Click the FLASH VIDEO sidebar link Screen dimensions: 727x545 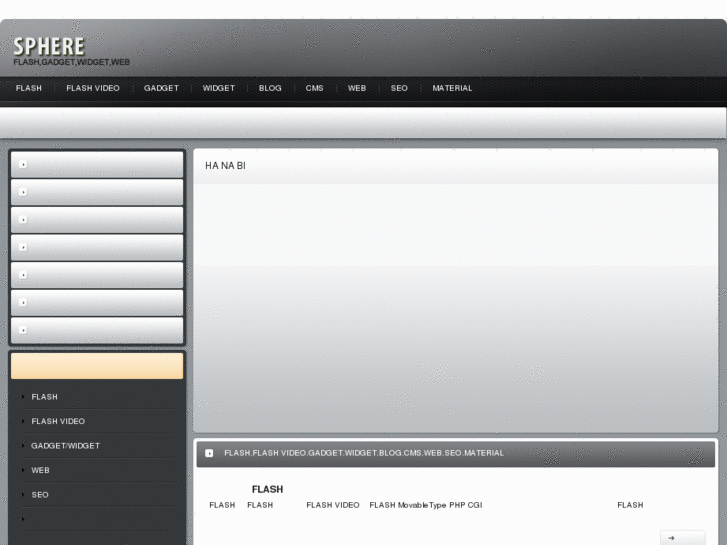[x=58, y=421]
